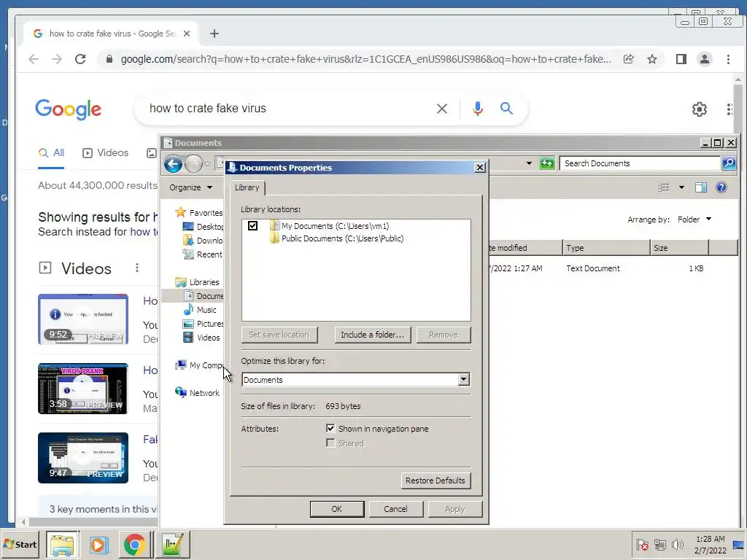Expand the Organize menu
747x560 pixels.
click(190, 187)
